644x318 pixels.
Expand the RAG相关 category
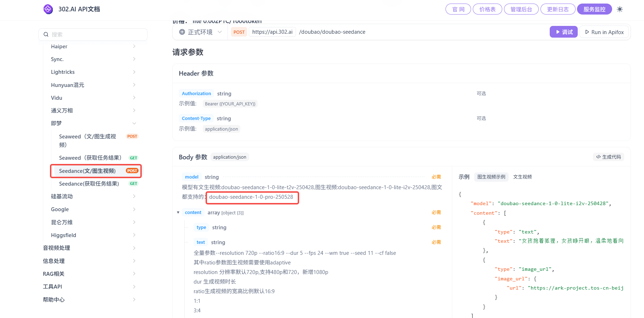[x=89, y=274]
